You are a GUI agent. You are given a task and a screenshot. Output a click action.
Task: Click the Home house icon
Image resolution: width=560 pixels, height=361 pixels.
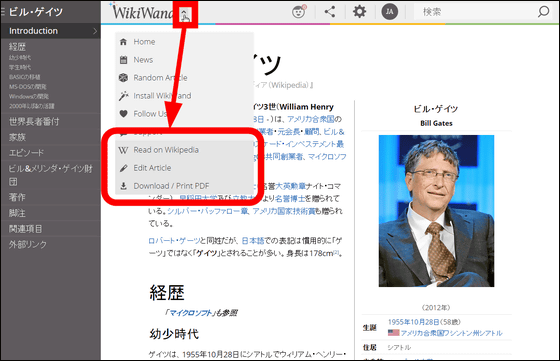(123, 42)
